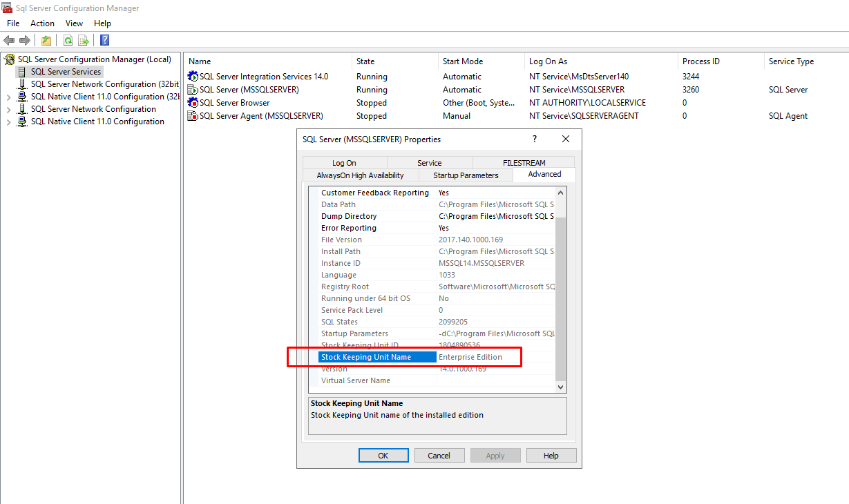849x504 pixels.
Task: Click the Export List toolbar icon
Action: click(x=84, y=40)
